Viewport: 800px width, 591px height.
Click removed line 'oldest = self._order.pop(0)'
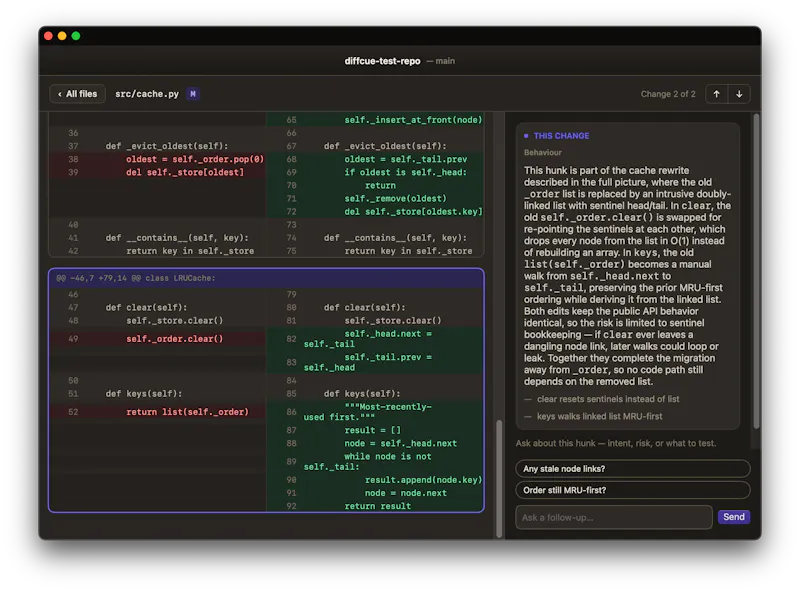(x=195, y=159)
